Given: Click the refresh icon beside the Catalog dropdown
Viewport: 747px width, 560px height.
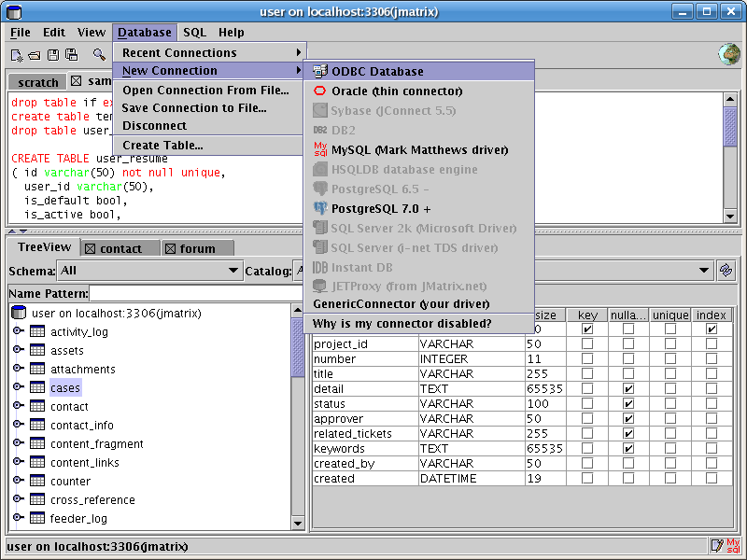Looking at the screenshot, I should pos(726,271).
